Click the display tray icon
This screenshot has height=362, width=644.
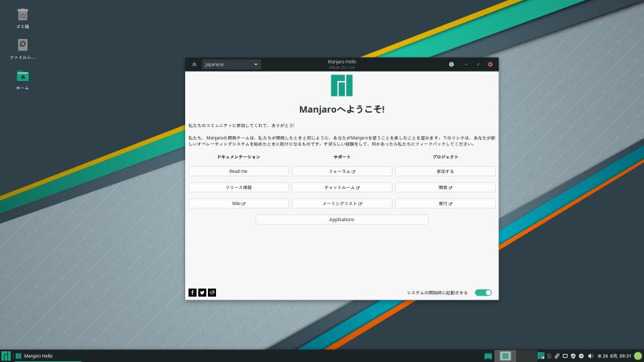(565, 356)
